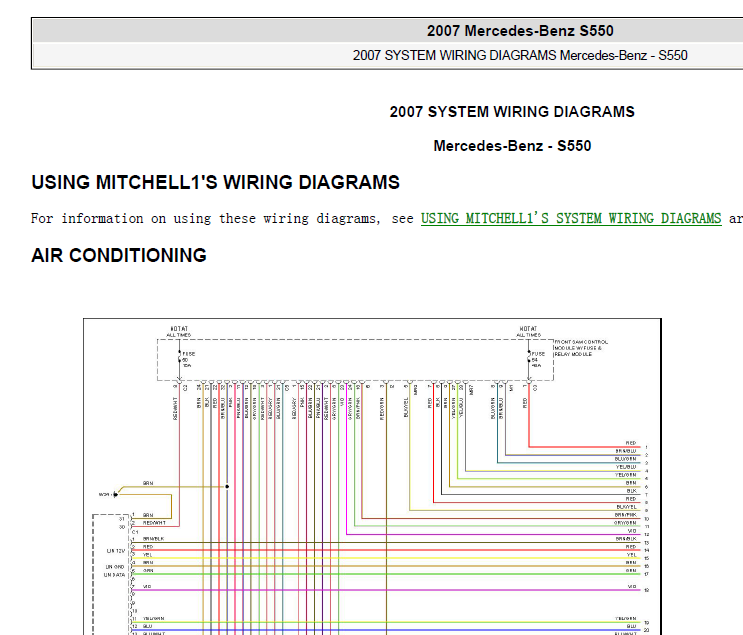Select the AIR CONDITIONING section heading

click(x=119, y=255)
